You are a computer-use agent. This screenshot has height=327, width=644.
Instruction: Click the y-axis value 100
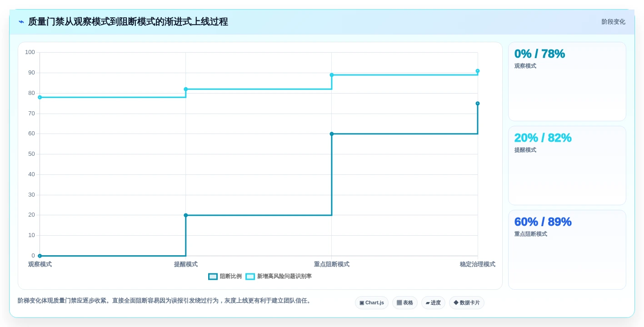(x=30, y=52)
